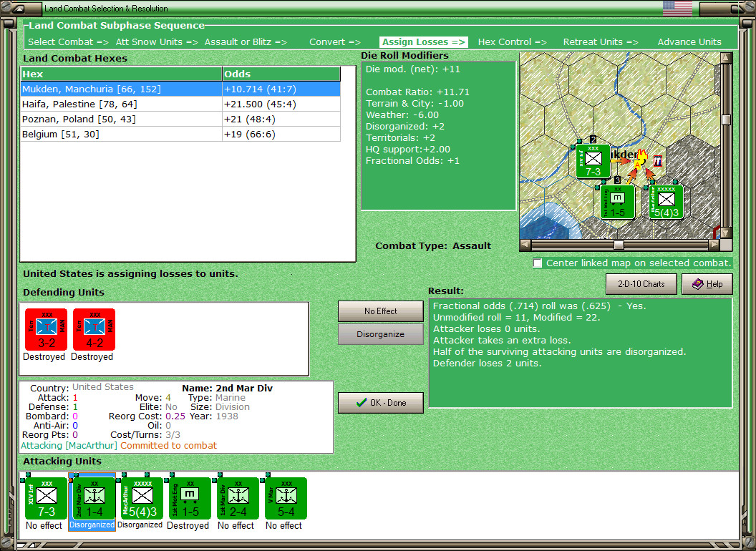Select the 1st Mar Div 2-4 attacking unit
Image resolution: width=756 pixels, height=551 pixels.
click(238, 499)
